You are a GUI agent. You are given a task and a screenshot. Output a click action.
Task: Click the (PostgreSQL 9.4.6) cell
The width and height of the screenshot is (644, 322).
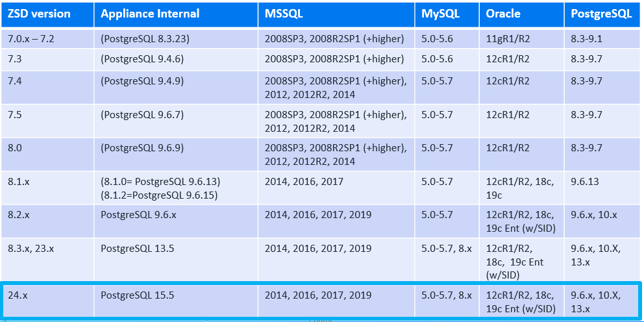coord(142,59)
